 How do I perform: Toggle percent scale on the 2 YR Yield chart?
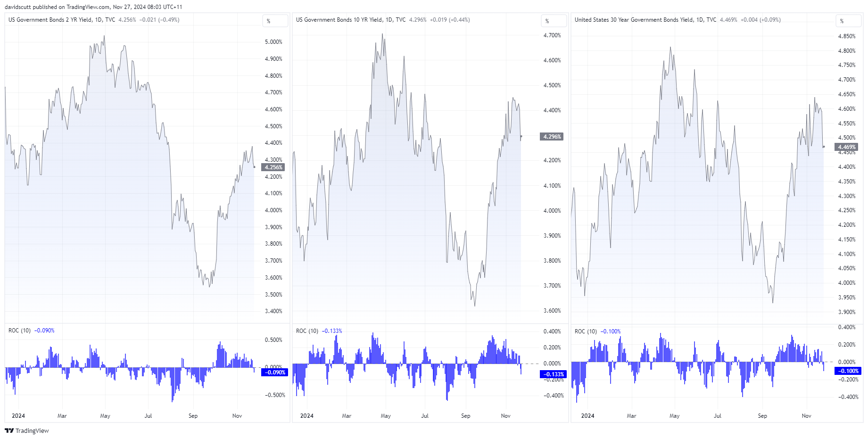point(275,21)
